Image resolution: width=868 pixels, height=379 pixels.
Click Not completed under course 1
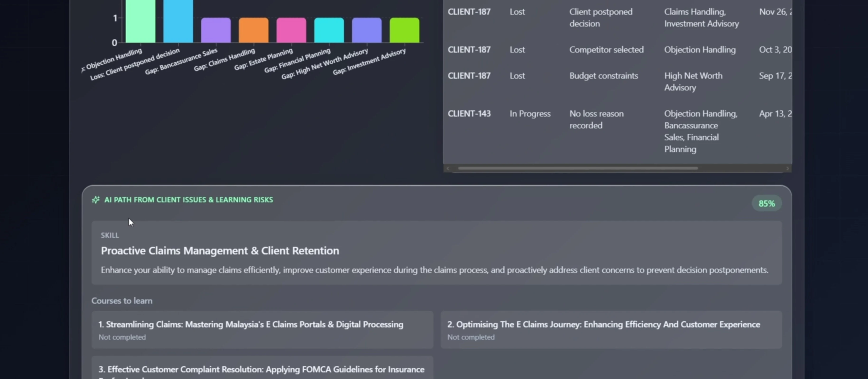122,337
